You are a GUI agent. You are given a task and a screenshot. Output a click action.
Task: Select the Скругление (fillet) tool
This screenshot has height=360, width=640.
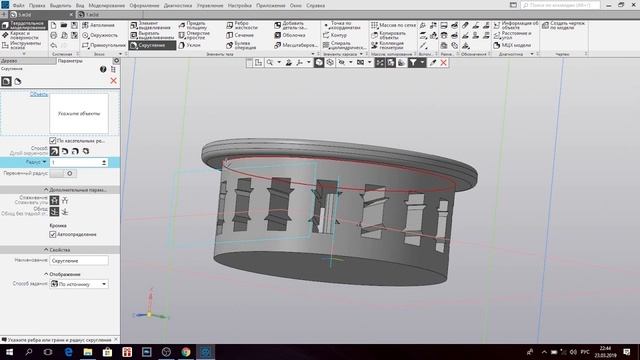(152, 45)
